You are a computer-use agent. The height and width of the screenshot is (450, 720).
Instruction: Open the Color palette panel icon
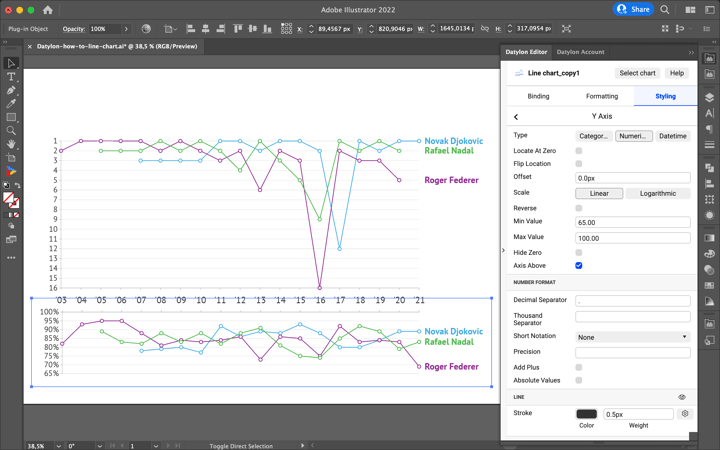(x=709, y=253)
